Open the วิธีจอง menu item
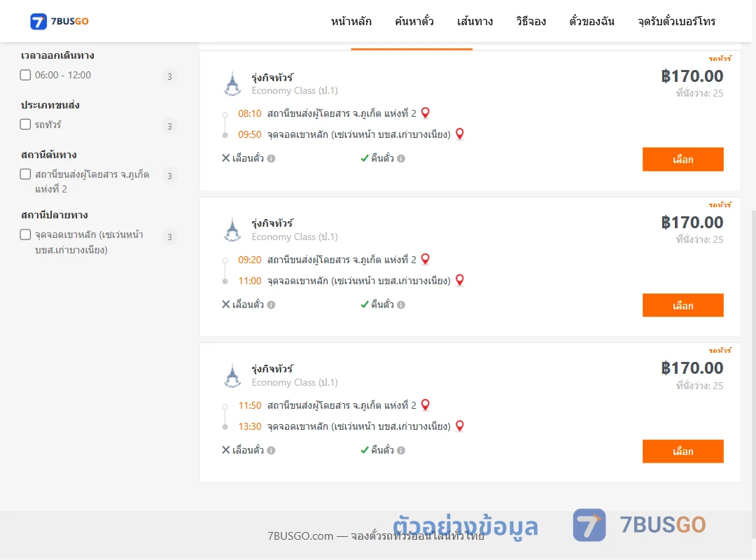Viewport: 756px width, 560px height. click(x=531, y=21)
